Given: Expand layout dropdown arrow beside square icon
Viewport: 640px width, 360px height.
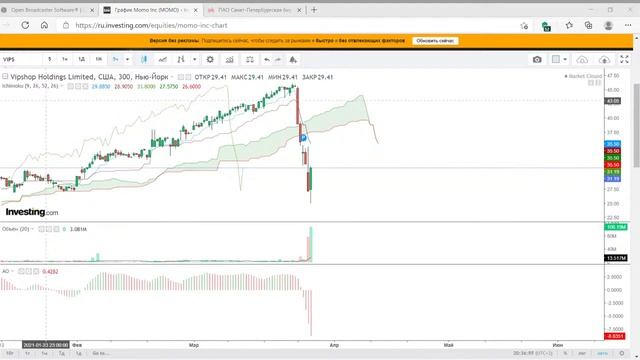Looking at the screenshot, I should [x=565, y=60].
